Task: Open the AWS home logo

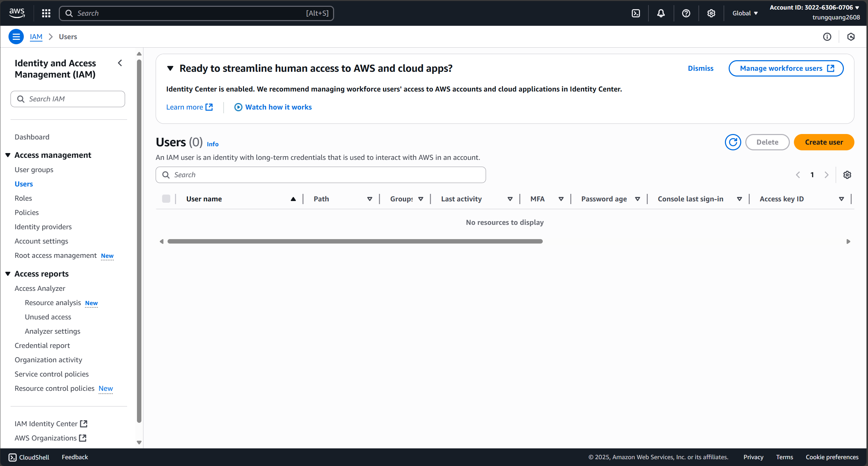Action: (17, 13)
